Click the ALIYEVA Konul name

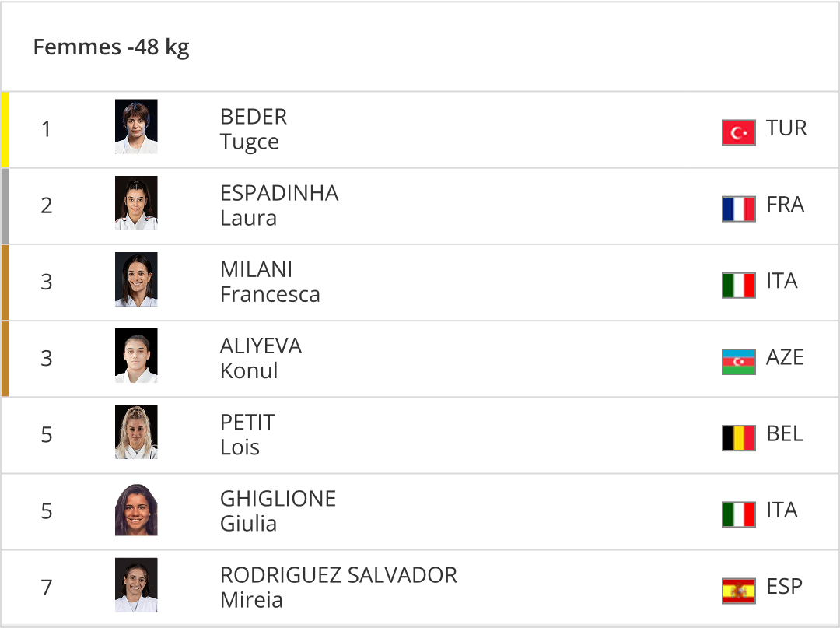pos(261,358)
